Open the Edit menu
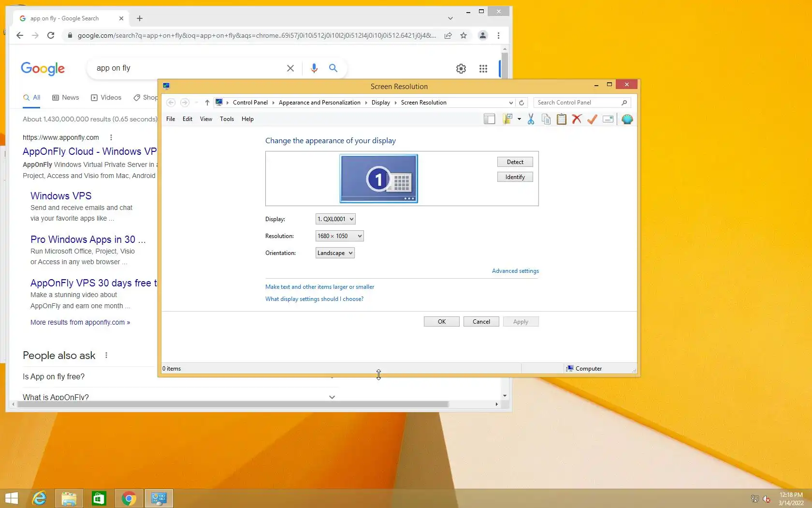The width and height of the screenshot is (812, 508). coord(188,119)
